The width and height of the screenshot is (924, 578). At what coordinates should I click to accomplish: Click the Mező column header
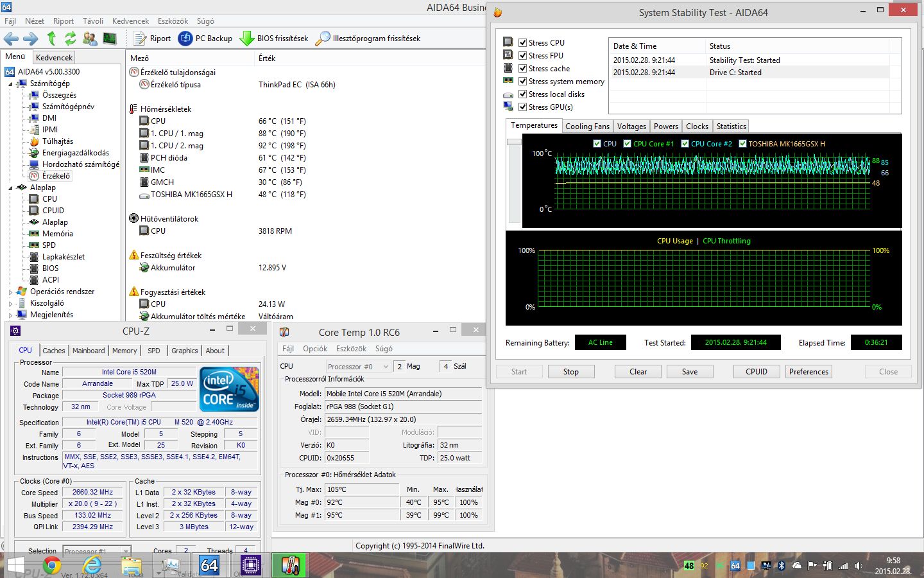[x=191, y=58]
